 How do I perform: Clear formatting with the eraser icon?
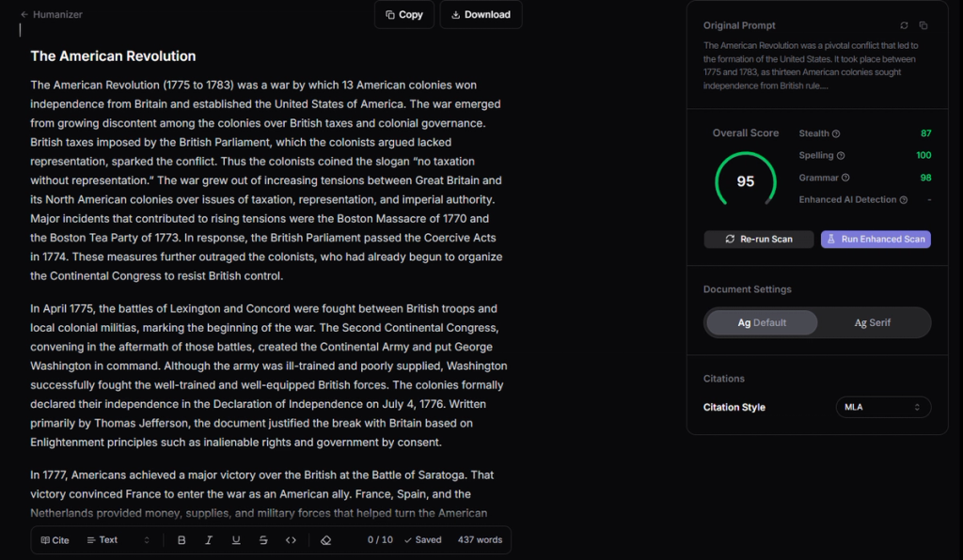click(326, 539)
